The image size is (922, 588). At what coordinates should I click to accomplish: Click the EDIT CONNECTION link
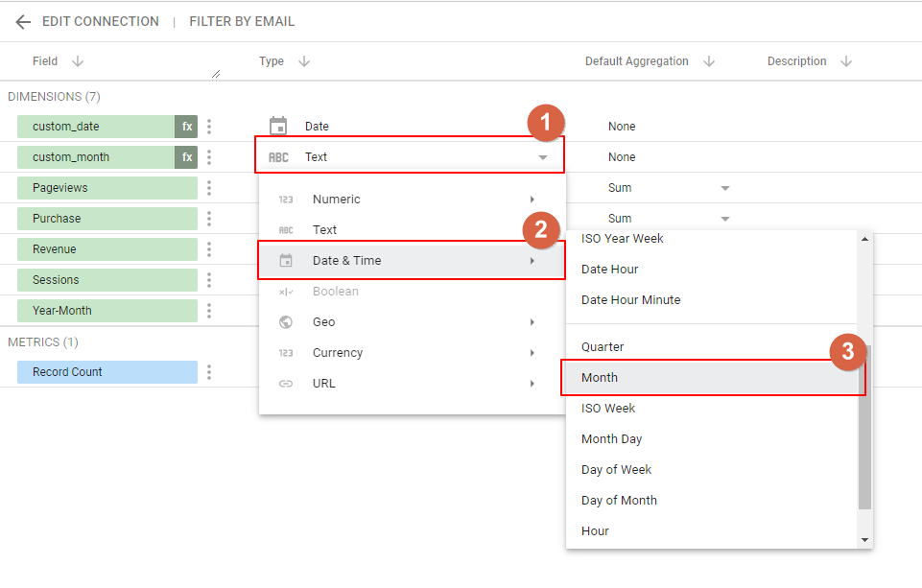(x=101, y=21)
